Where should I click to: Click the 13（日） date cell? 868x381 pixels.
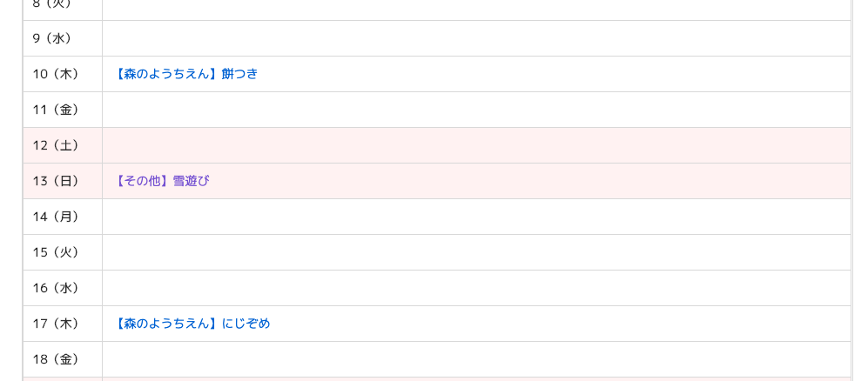[57, 181]
